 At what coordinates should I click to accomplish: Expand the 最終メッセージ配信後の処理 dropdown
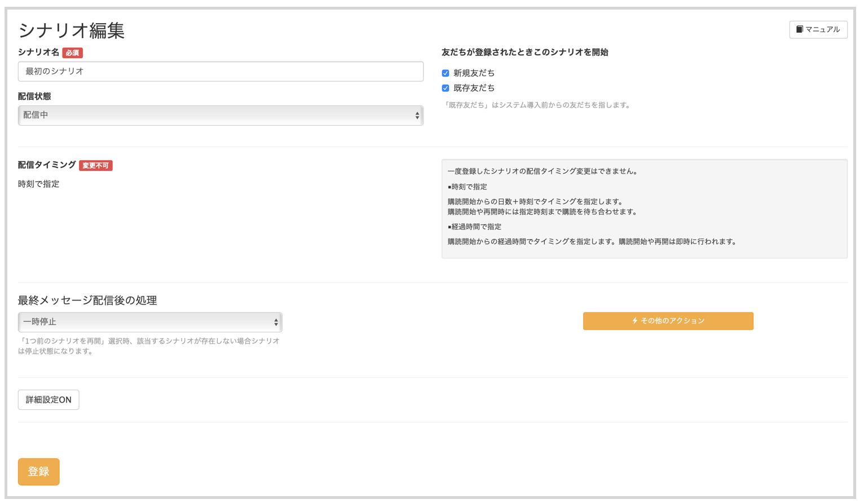149,322
